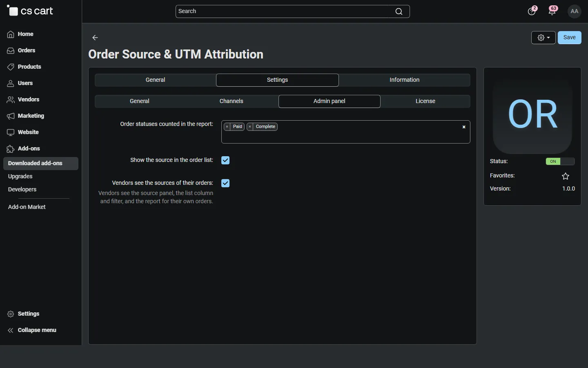Select the Admin panel settings tab
The image size is (588, 368).
pos(330,101)
